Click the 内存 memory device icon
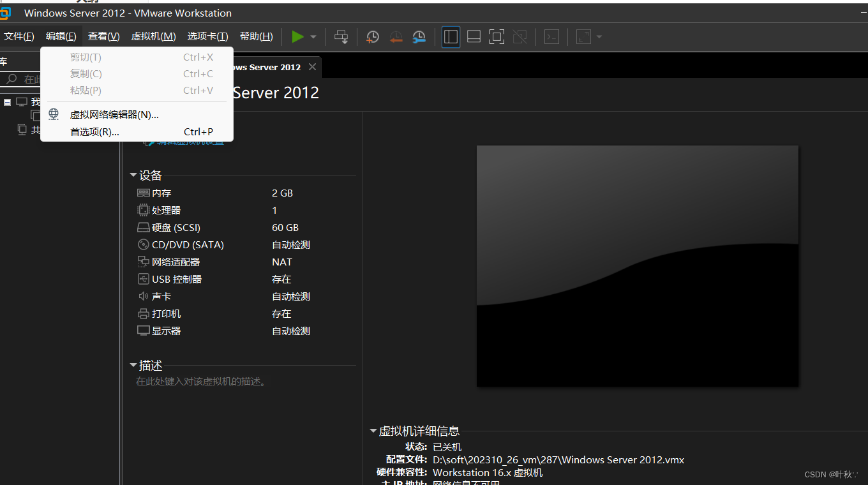The width and height of the screenshot is (868, 485). click(144, 193)
